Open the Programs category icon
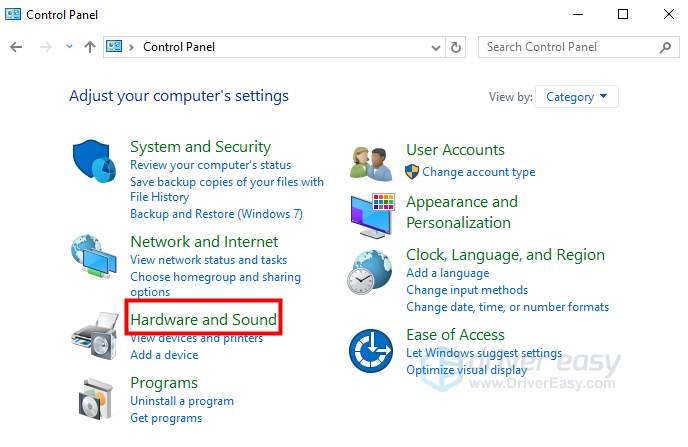The width and height of the screenshot is (688, 447). [97, 399]
